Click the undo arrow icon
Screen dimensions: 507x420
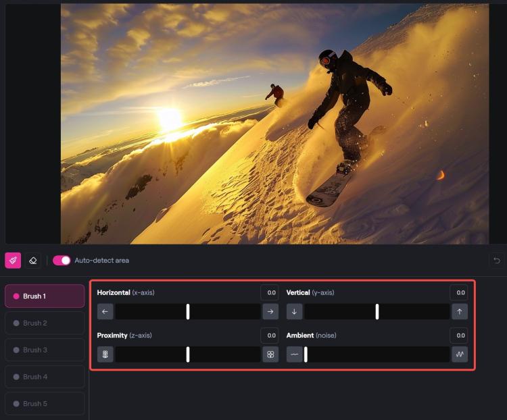pos(497,260)
